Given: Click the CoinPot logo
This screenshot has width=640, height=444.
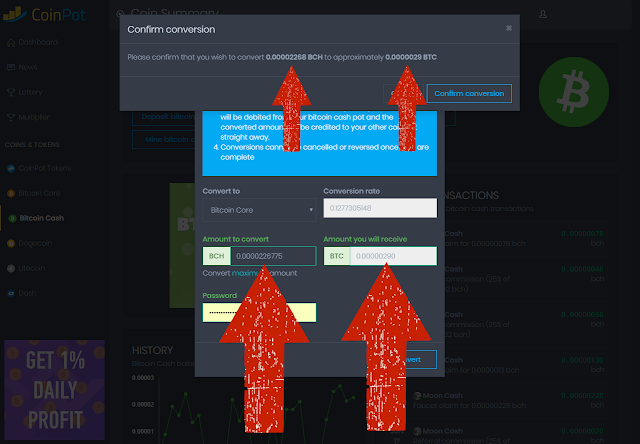Looking at the screenshot, I should 44,15.
